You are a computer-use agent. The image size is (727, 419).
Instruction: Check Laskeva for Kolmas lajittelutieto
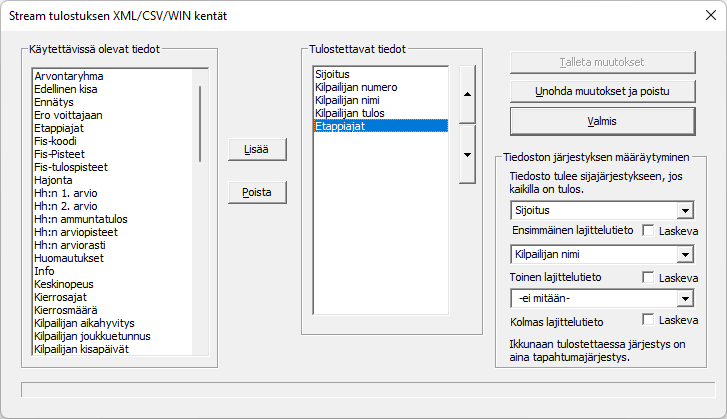pyautogui.click(x=649, y=320)
